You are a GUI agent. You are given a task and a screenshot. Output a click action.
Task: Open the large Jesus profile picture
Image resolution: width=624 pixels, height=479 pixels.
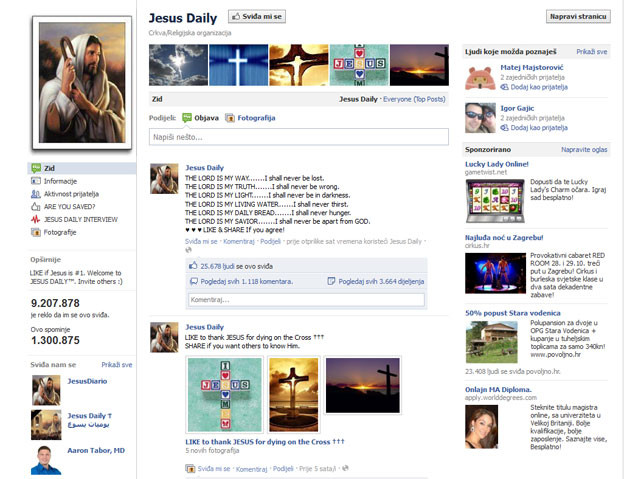(x=82, y=82)
